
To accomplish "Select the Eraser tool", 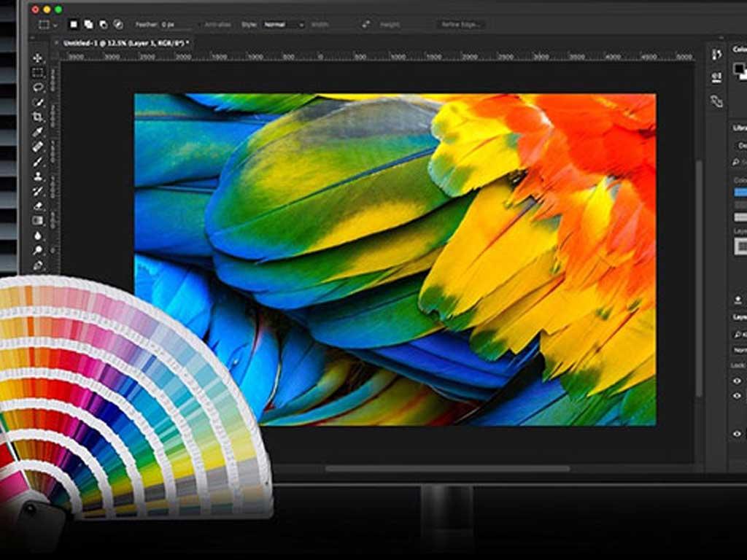I will point(38,206).
